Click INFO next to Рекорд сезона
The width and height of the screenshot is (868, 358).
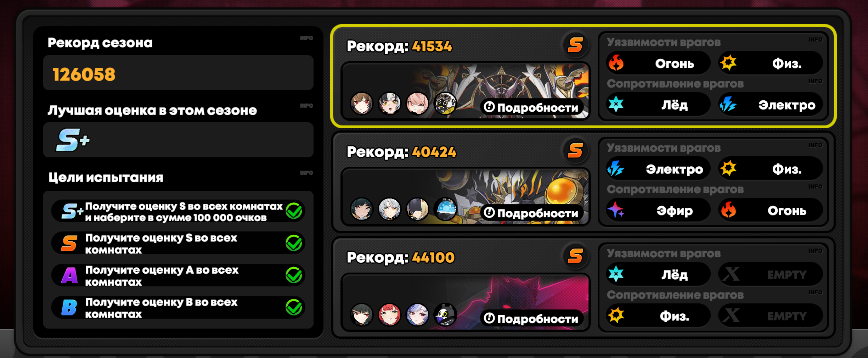click(306, 38)
